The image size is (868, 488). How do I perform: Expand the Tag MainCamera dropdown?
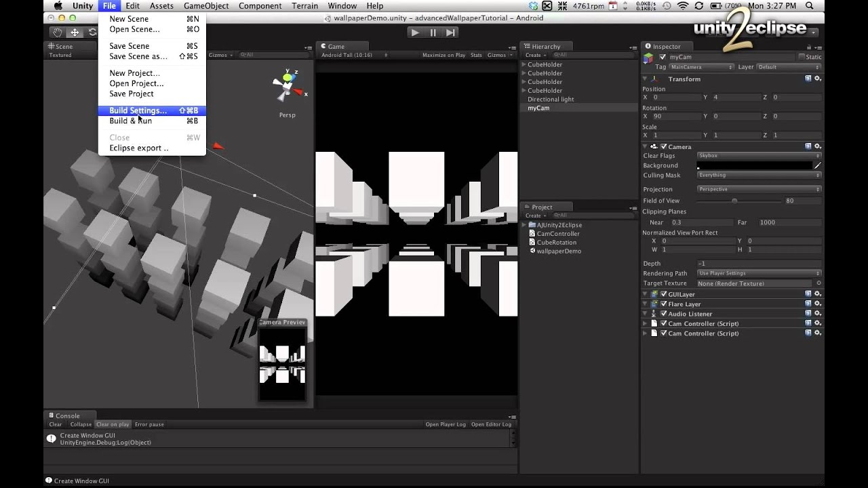(x=702, y=67)
